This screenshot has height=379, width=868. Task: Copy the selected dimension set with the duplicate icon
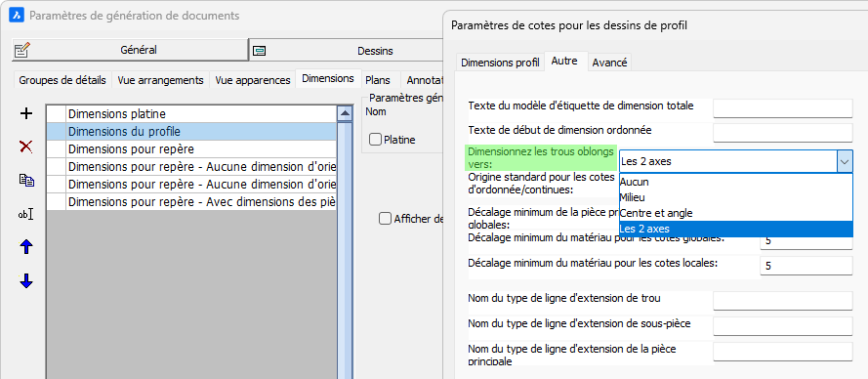26,180
